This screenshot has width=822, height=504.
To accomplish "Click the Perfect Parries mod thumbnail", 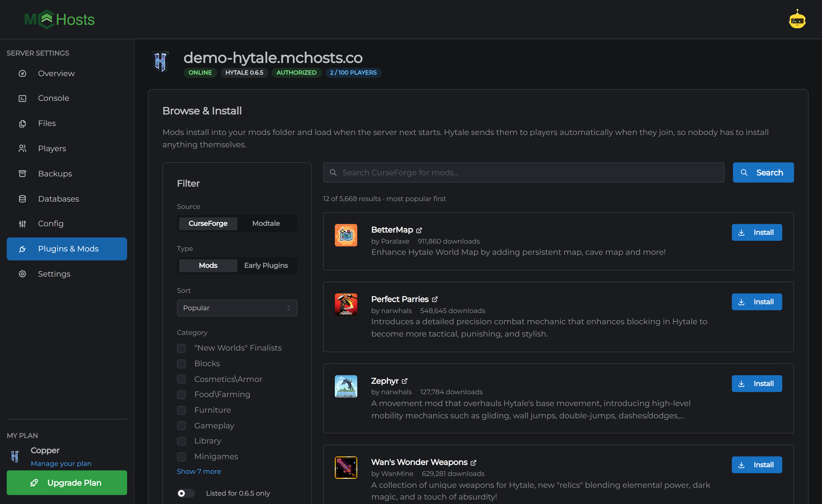I will pos(346,305).
